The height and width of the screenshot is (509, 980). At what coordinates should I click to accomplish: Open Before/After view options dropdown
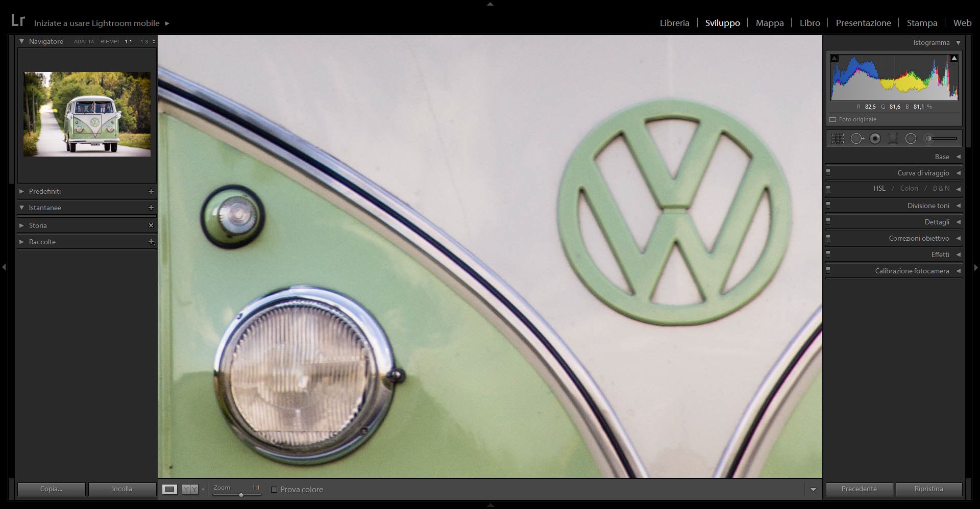[x=203, y=490]
